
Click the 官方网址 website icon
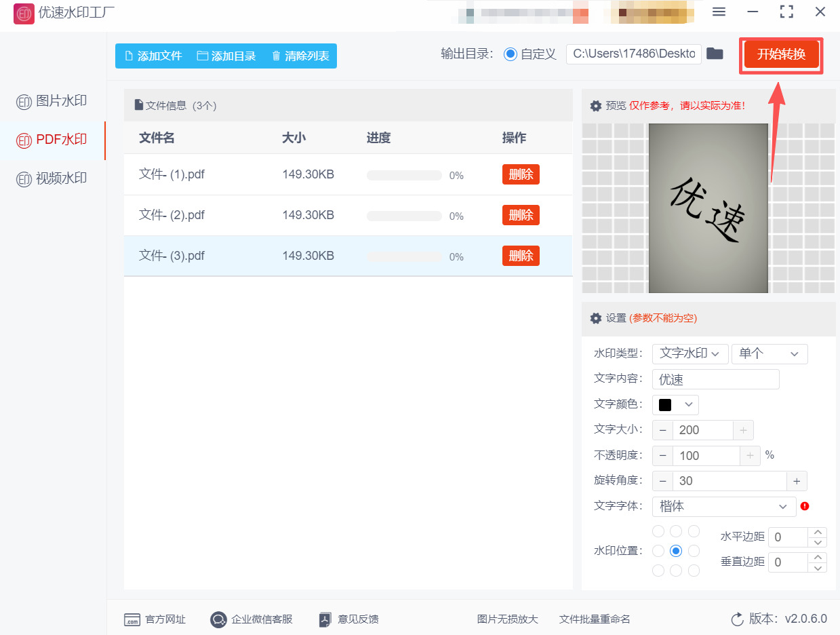tap(132, 619)
